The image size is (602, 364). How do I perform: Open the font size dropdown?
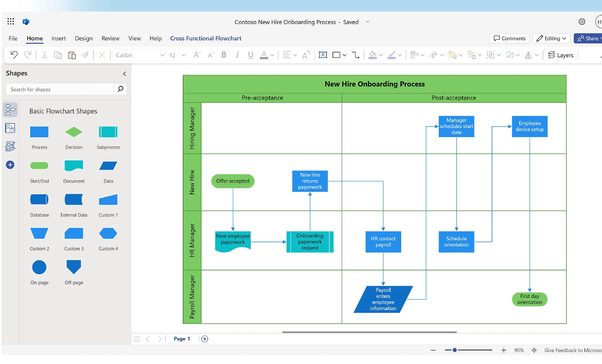183,55
